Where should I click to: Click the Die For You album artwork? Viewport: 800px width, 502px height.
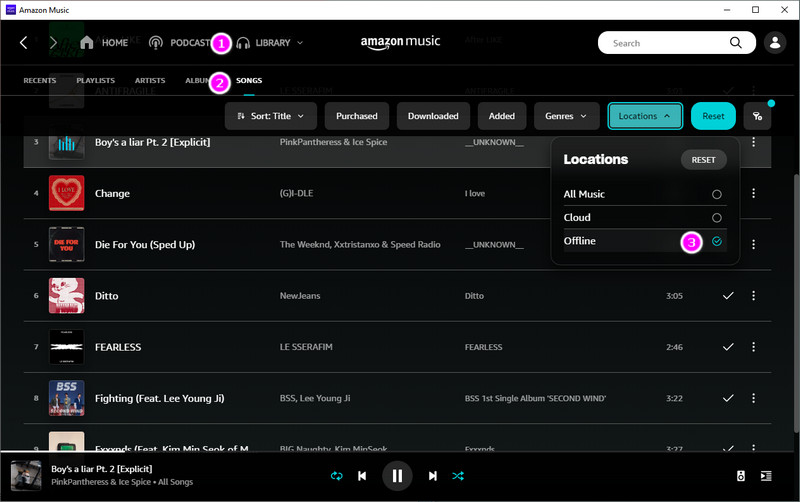point(67,245)
